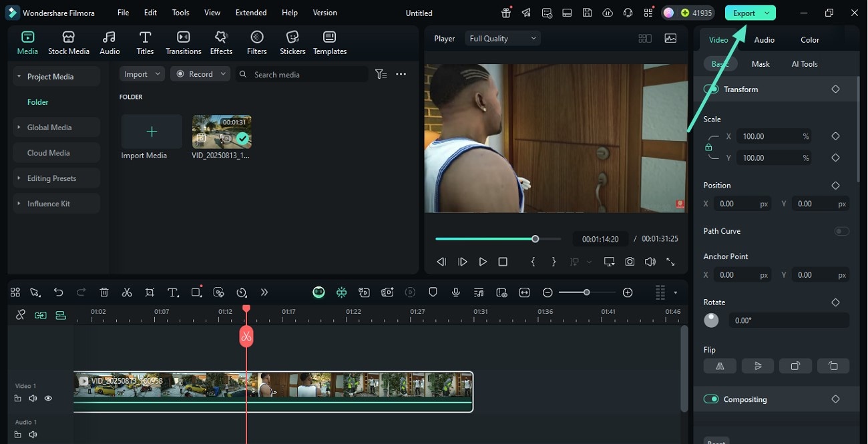
Task: Click the player progress slider handle
Action: click(535, 238)
